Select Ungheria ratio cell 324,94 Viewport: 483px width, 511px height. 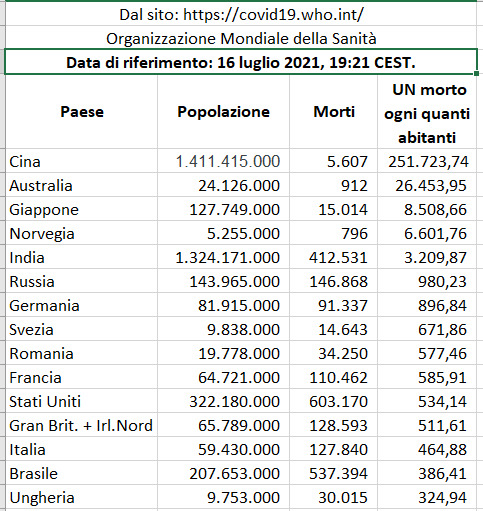click(x=427, y=497)
